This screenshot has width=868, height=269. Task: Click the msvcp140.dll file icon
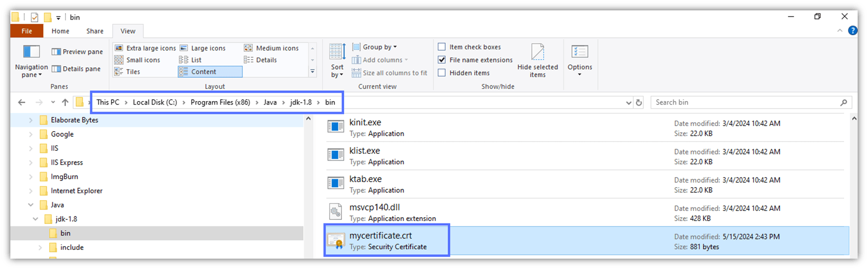(336, 211)
